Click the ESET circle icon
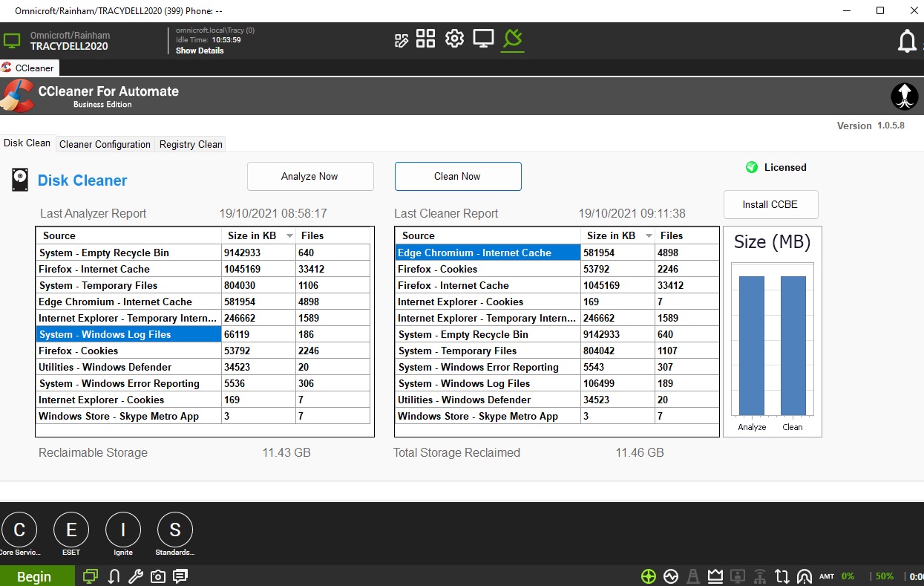924x586 pixels. [71, 530]
